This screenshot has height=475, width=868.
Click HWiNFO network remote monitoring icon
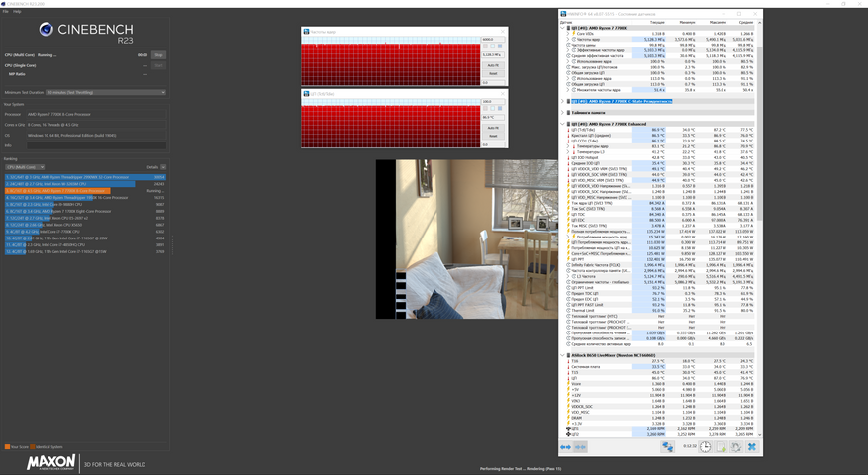pos(668,446)
